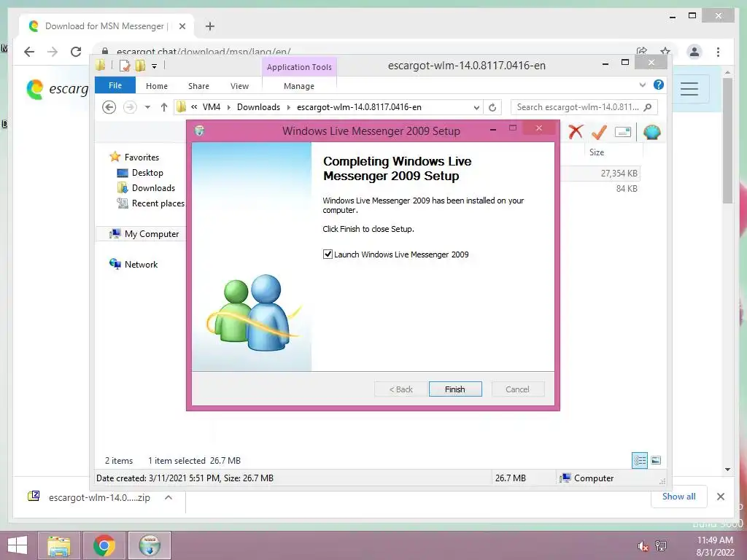Screen dimensions: 747x560
Task: Open a new Chrome tab
Action: (x=210, y=26)
